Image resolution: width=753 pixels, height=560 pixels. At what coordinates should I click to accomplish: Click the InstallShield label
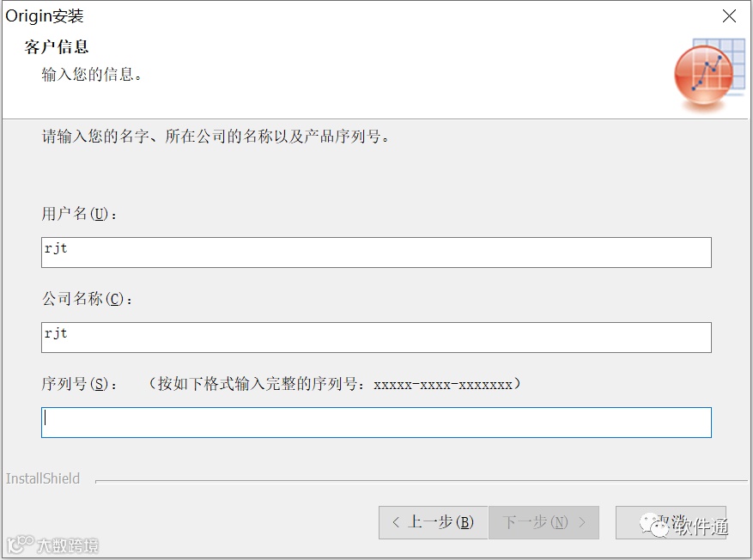pyautogui.click(x=43, y=478)
